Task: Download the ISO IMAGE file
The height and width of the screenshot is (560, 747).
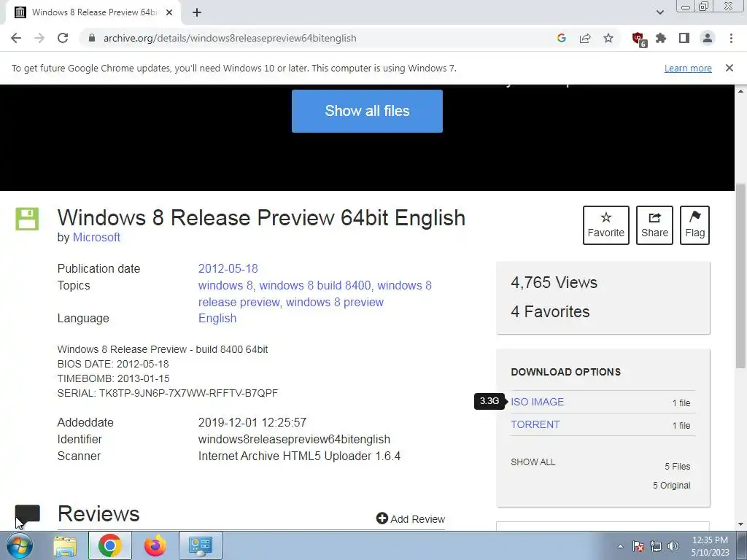Action: 538,402
